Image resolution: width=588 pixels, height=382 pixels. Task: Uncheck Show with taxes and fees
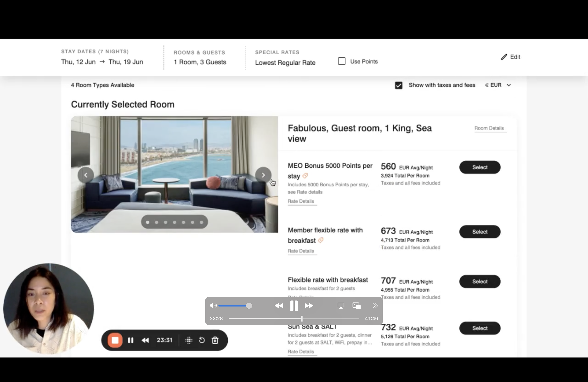tap(398, 85)
